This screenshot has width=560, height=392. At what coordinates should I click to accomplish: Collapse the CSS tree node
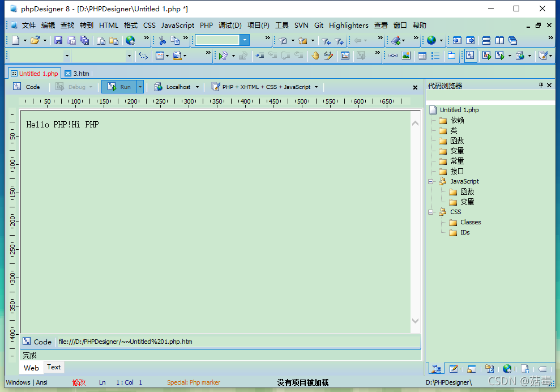(x=431, y=212)
